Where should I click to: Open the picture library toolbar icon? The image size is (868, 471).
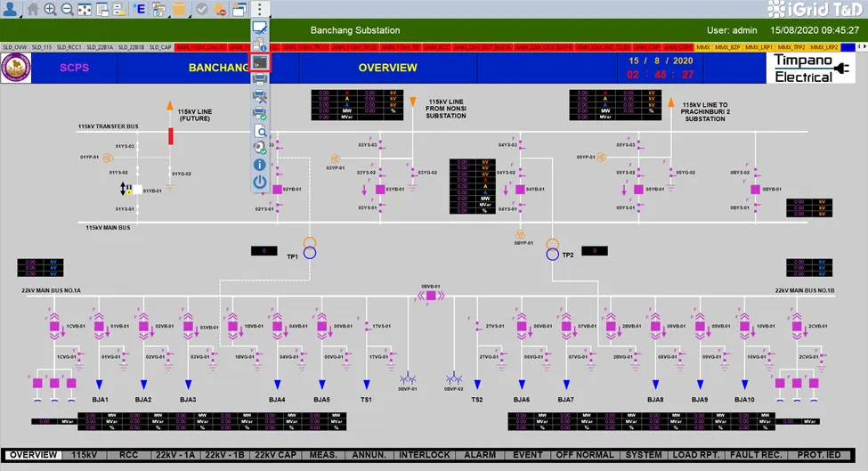point(158,9)
